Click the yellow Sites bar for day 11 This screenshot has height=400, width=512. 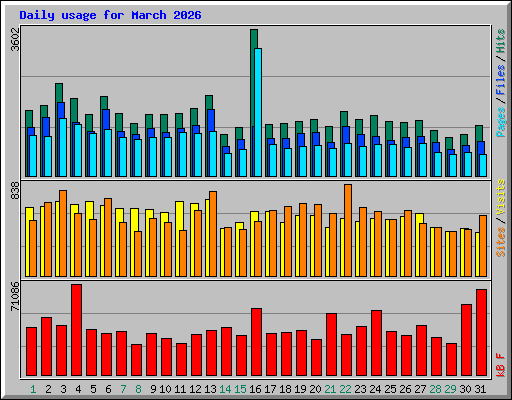click(x=179, y=216)
